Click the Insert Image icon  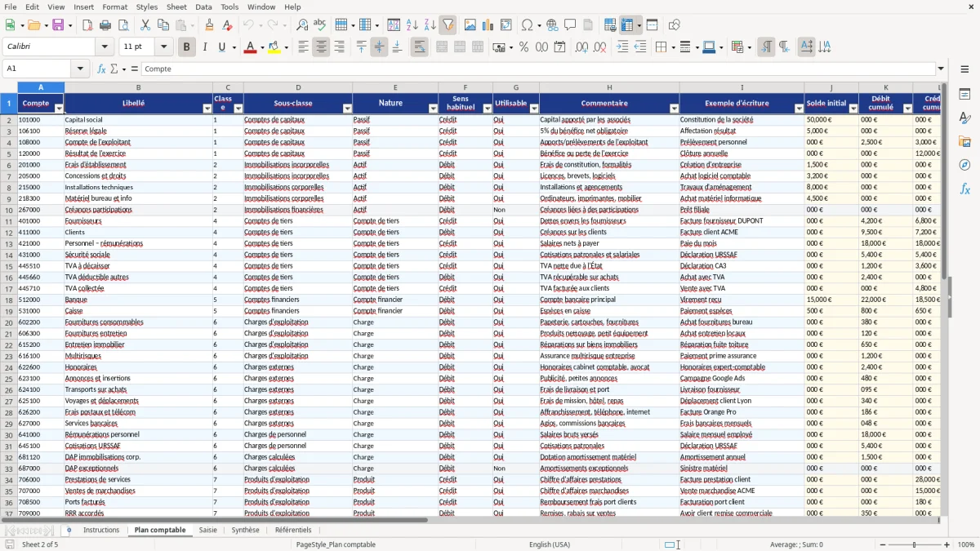[x=470, y=25]
